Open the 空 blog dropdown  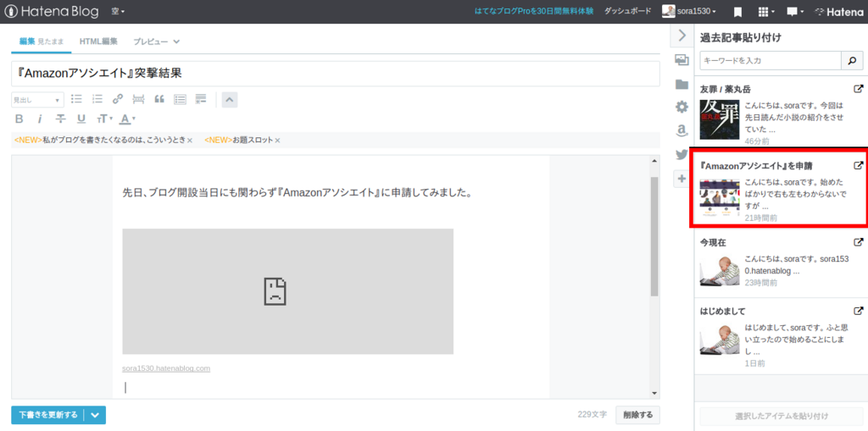click(x=118, y=11)
